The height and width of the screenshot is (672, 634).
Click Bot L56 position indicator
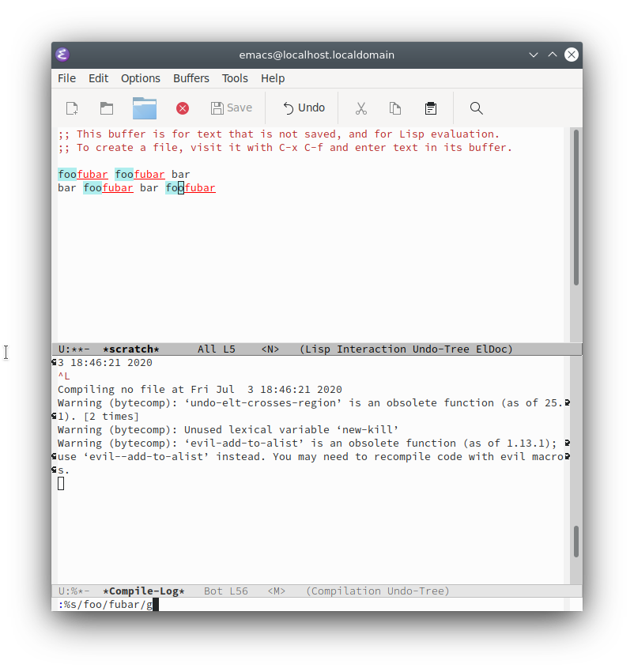coord(226,591)
